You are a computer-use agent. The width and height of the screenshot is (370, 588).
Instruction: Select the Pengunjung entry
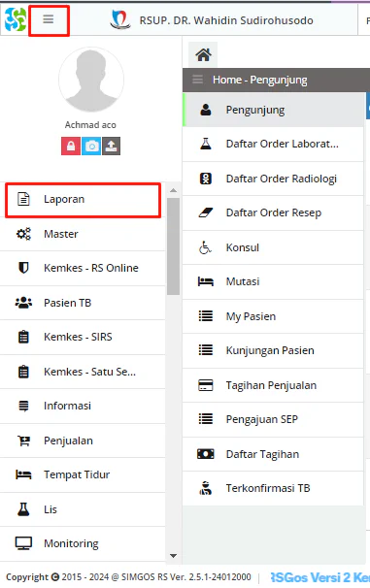(273, 110)
